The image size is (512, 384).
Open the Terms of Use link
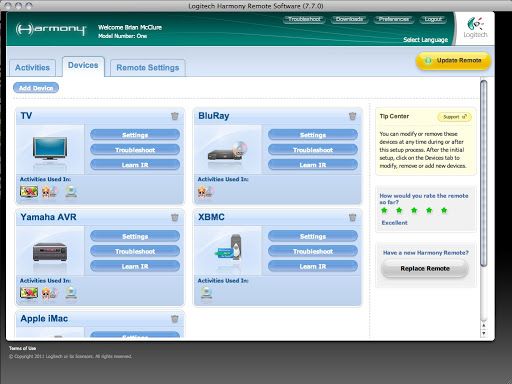(22, 348)
